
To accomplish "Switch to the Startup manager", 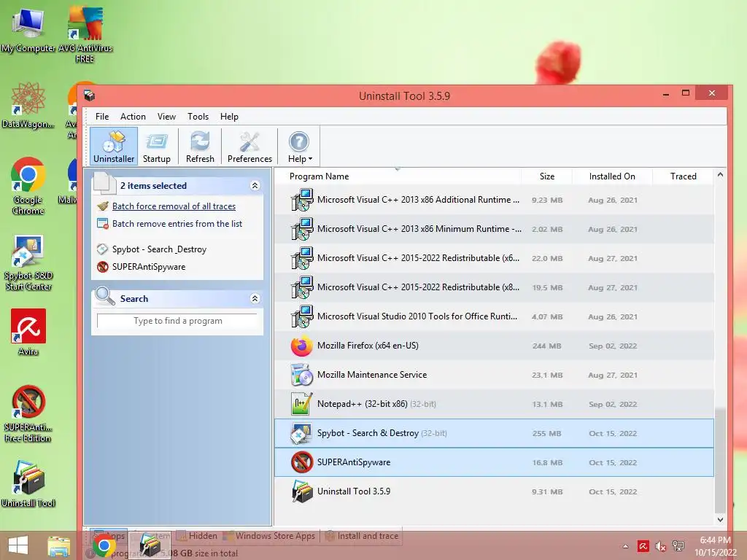I will pyautogui.click(x=157, y=146).
